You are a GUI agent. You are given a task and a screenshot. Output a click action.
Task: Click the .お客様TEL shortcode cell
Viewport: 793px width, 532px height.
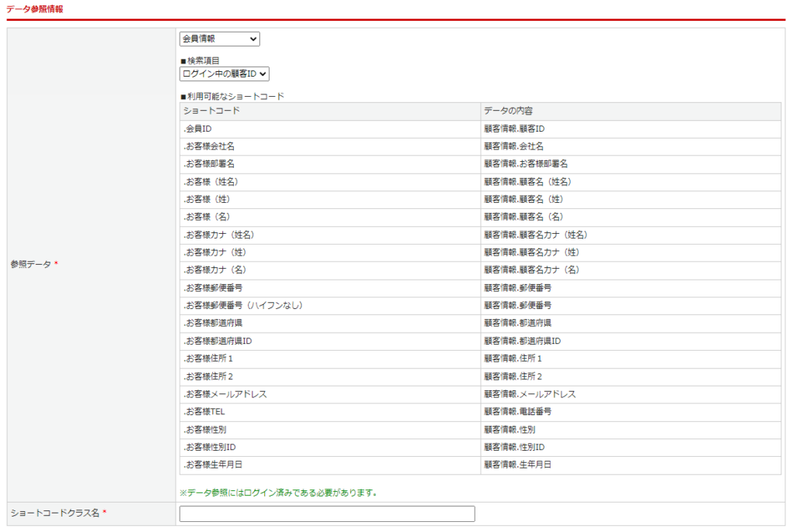coord(204,412)
